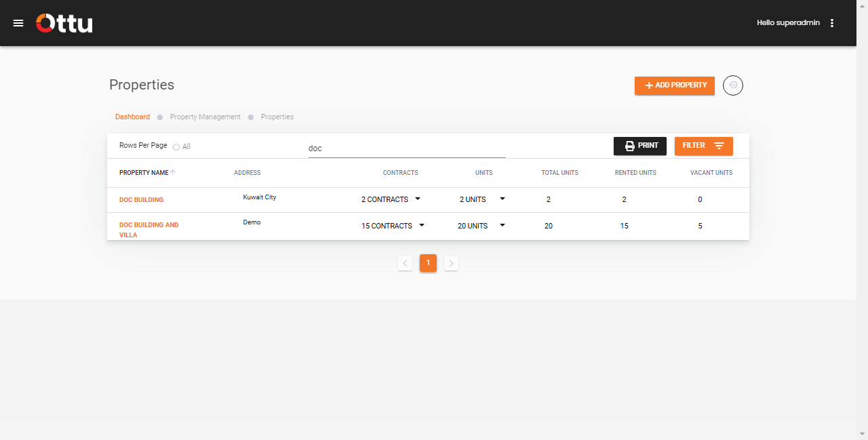Open the DOC BUILDING property
The width and height of the screenshot is (868, 440).
(x=141, y=200)
